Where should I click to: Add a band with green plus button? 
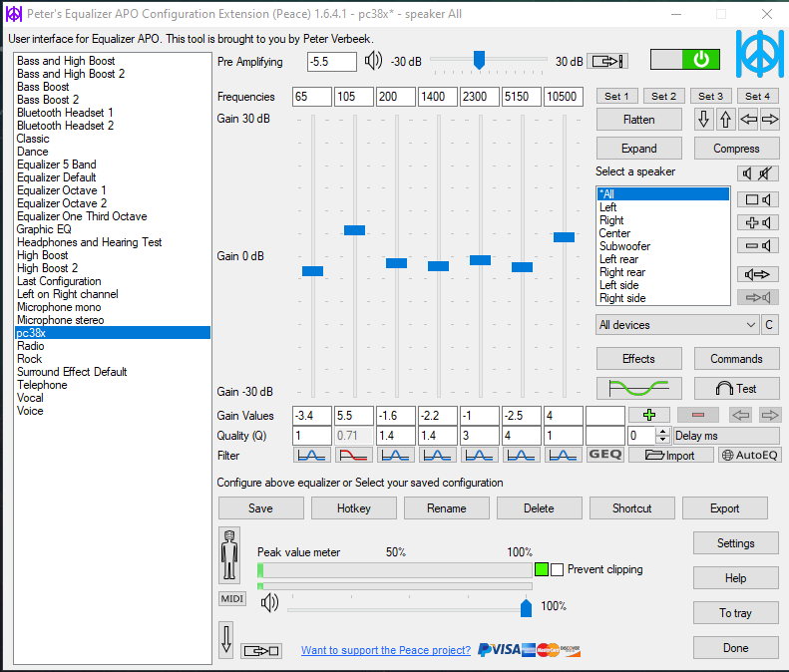pyautogui.click(x=649, y=415)
